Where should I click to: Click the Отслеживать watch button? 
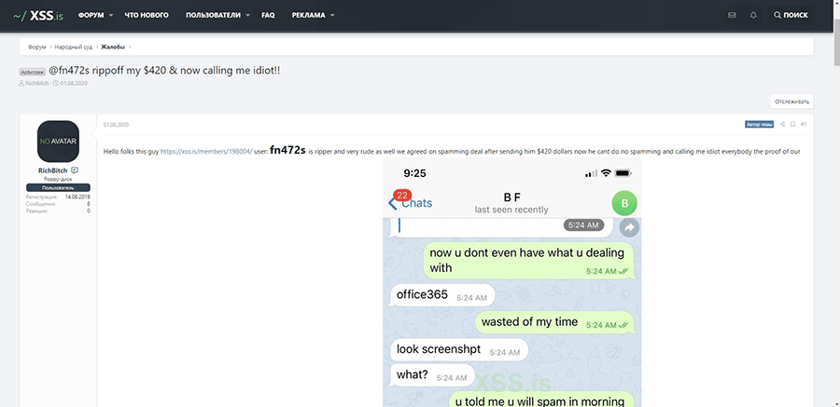click(792, 101)
